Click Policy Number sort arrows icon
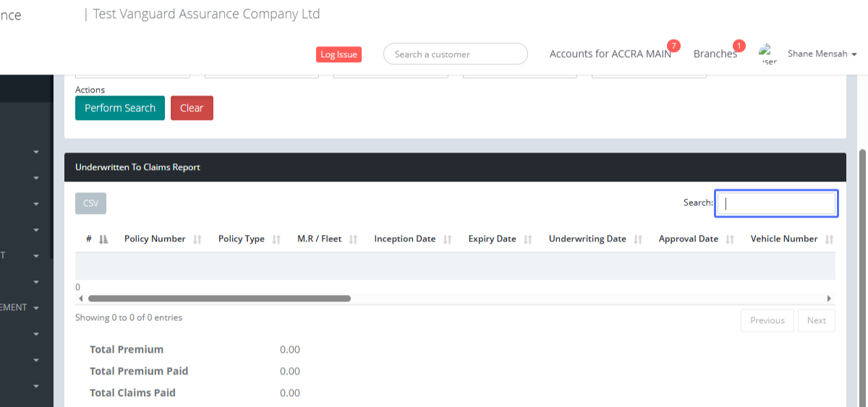Viewport: 868px width, 407px height. (197, 239)
